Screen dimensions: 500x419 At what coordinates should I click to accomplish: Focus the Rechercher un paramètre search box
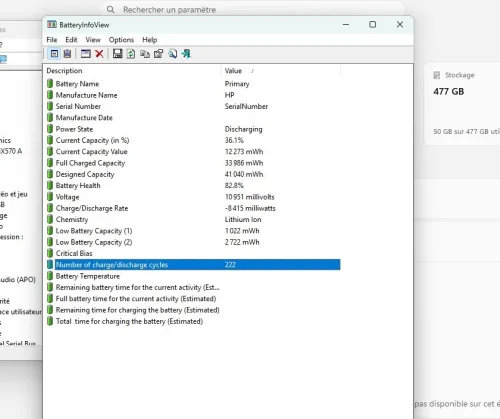253,9
